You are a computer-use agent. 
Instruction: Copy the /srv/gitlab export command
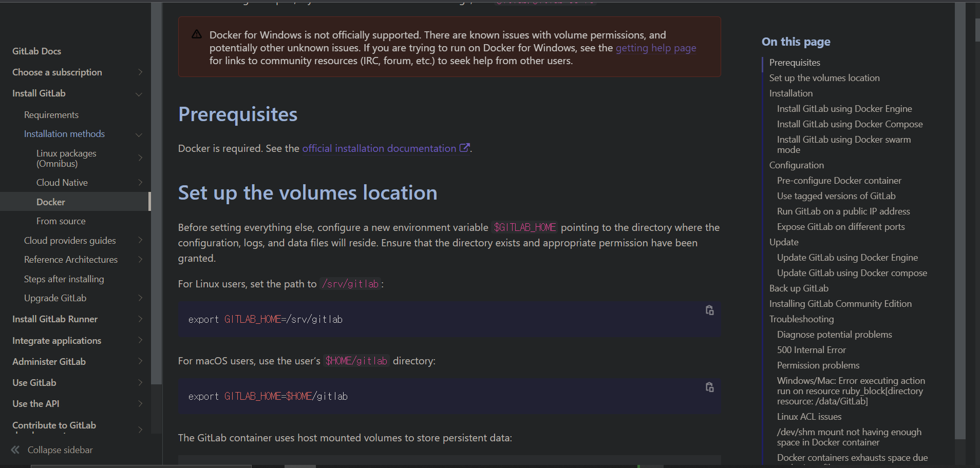(x=709, y=310)
